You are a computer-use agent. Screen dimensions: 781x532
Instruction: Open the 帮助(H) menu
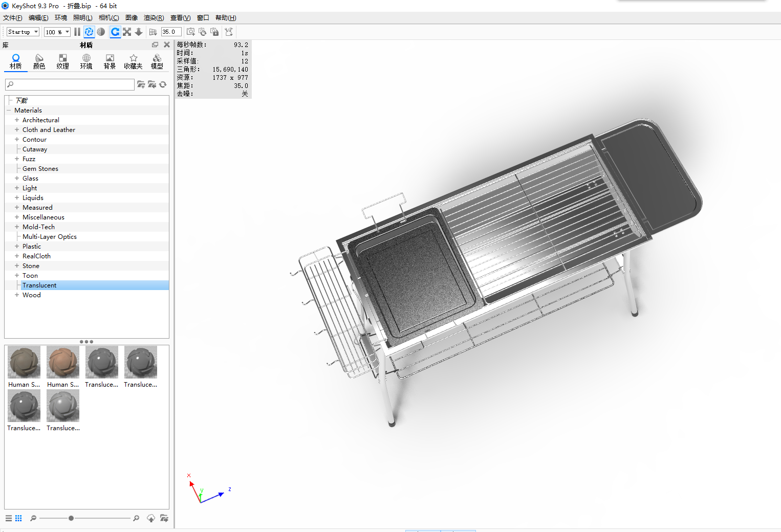coord(226,18)
